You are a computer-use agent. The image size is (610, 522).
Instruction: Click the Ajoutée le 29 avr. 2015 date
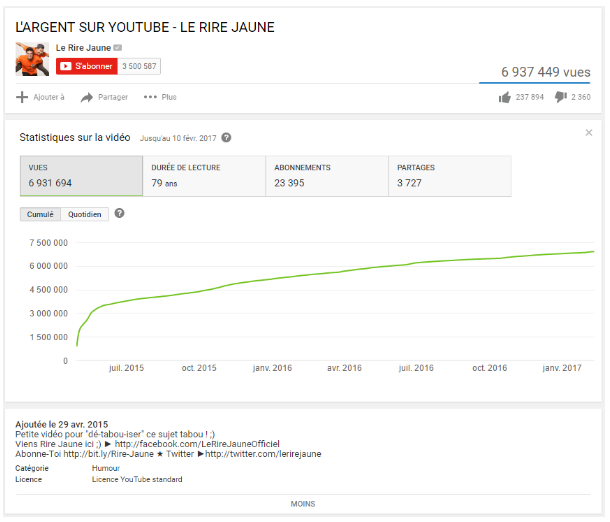coord(61,424)
